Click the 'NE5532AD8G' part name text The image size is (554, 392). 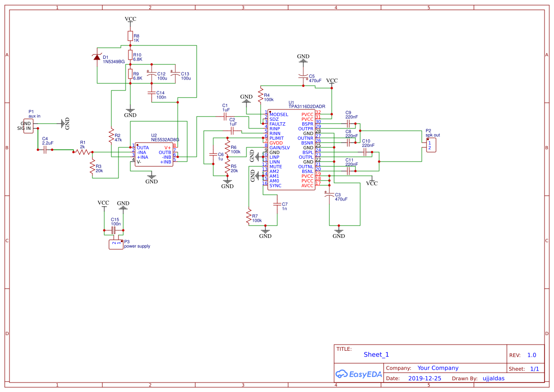(165, 140)
